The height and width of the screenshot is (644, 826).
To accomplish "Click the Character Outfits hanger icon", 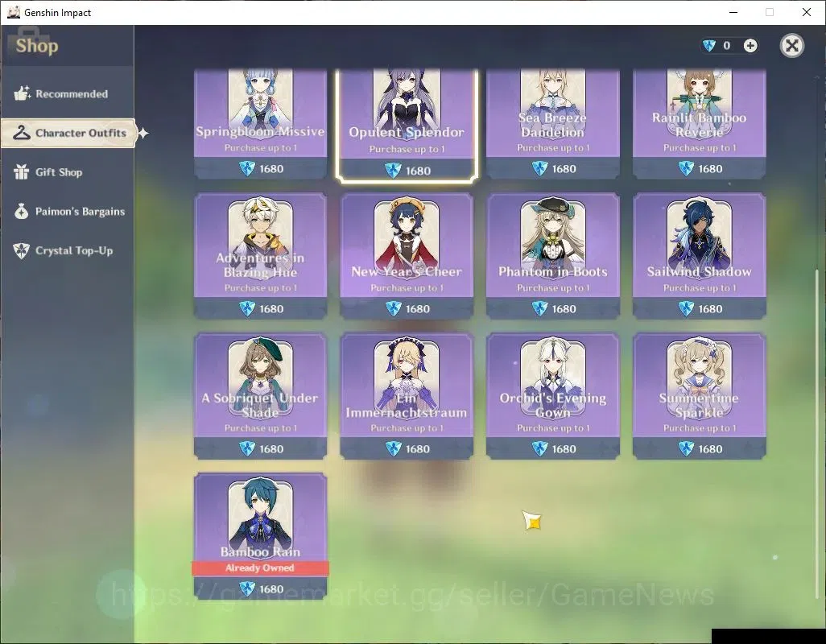I will pos(22,133).
